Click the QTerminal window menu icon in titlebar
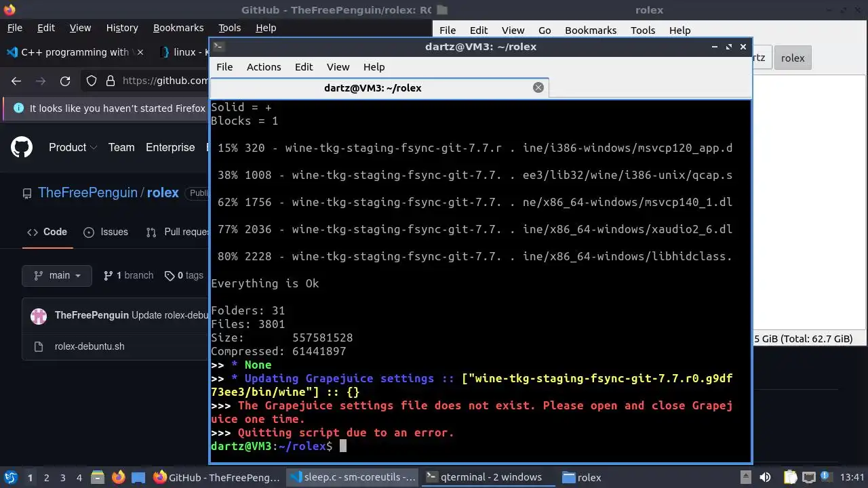This screenshot has height=488, width=868. [x=218, y=46]
